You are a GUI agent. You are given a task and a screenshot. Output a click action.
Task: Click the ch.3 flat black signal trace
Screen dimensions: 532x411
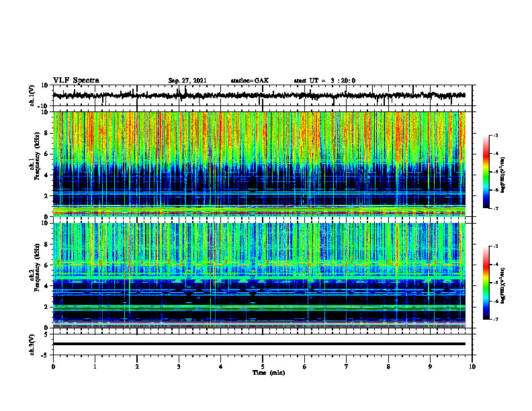point(259,344)
